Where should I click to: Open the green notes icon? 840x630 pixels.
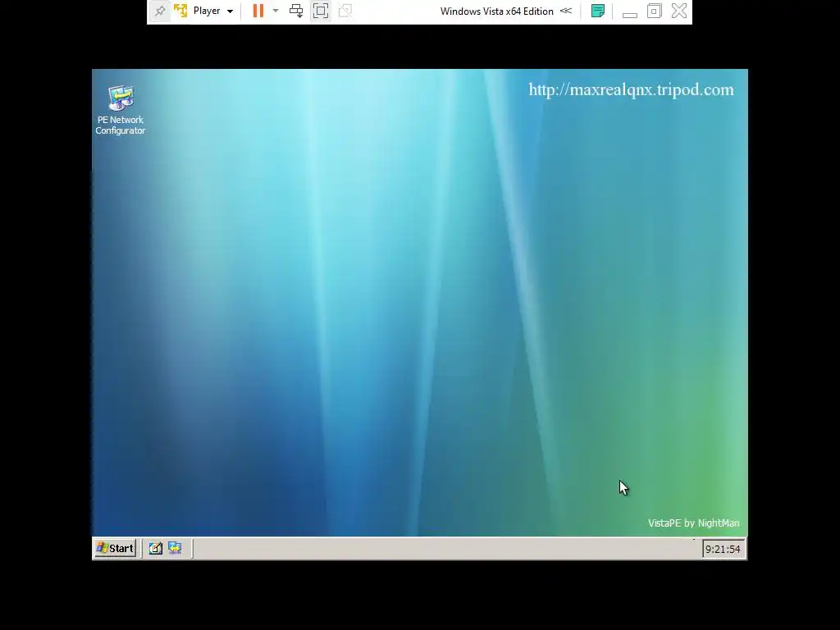(x=598, y=11)
